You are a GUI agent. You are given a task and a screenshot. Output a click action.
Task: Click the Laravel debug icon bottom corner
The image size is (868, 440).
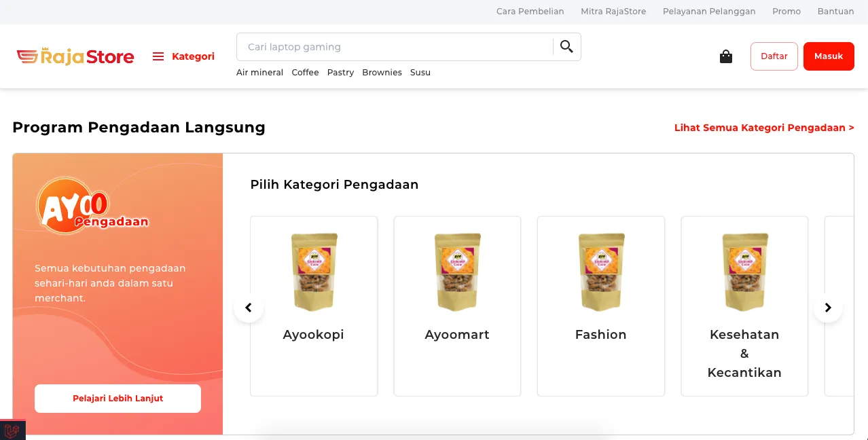point(12,430)
